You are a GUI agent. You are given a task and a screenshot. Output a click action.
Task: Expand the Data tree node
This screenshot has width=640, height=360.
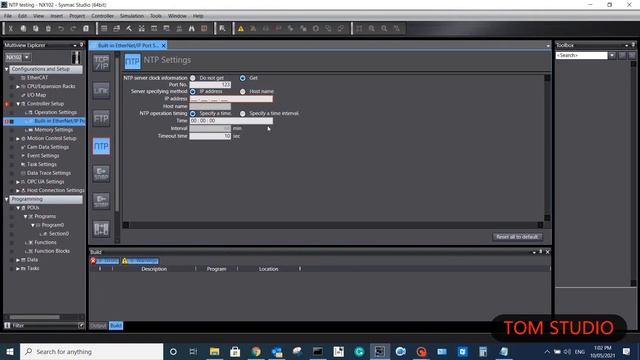click(18, 260)
